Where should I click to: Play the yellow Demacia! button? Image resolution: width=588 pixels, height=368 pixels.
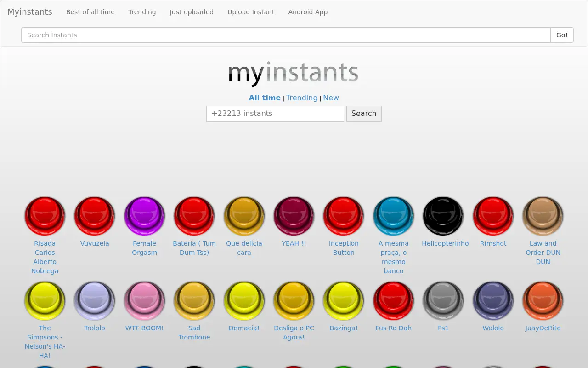pos(244,300)
